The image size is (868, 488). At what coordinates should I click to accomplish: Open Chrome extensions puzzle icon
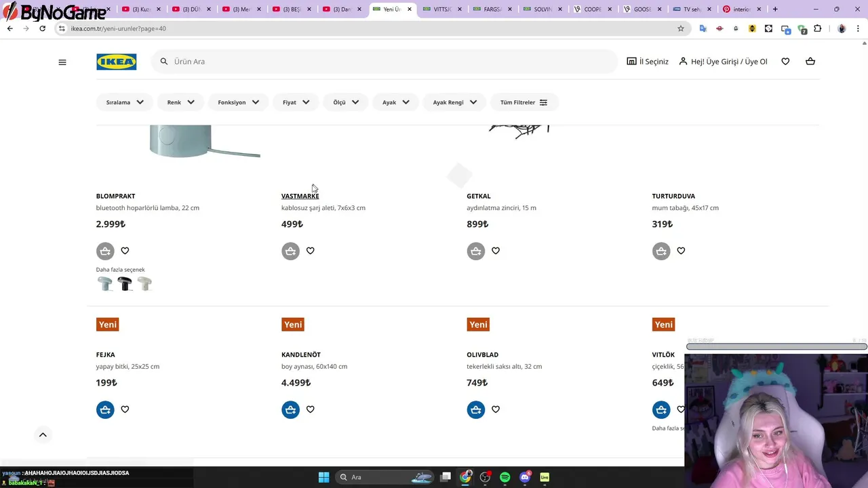click(x=817, y=28)
